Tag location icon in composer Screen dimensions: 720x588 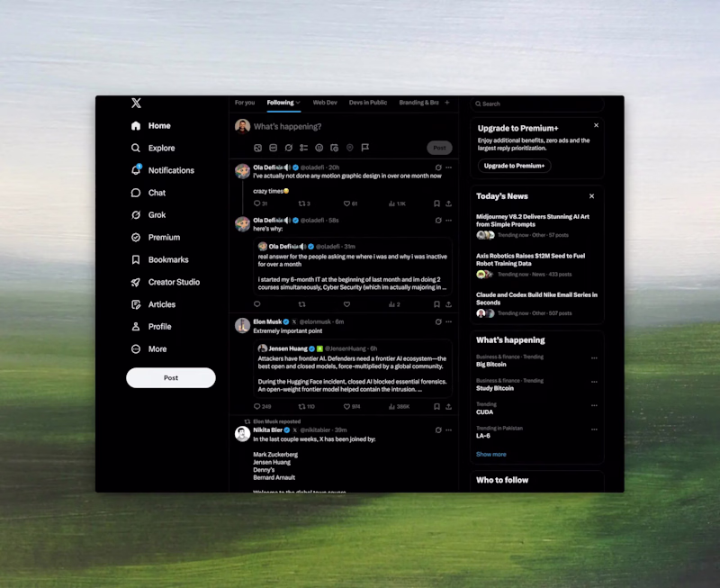click(x=350, y=148)
